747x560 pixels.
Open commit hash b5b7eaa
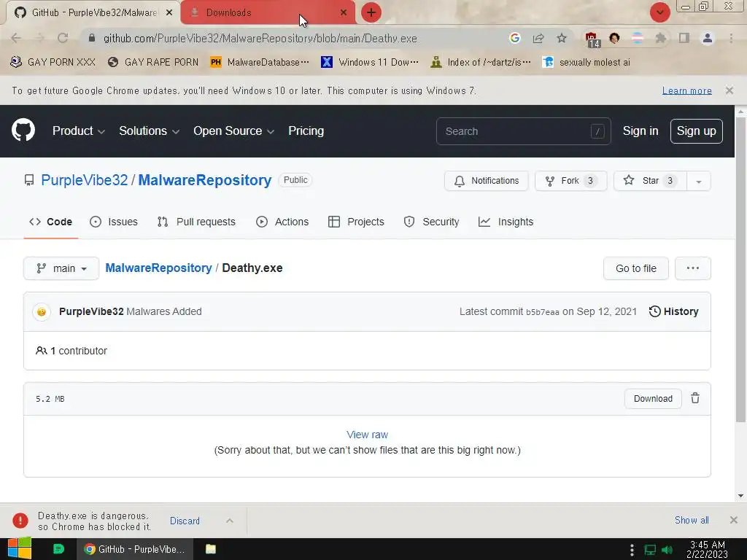[542, 312]
